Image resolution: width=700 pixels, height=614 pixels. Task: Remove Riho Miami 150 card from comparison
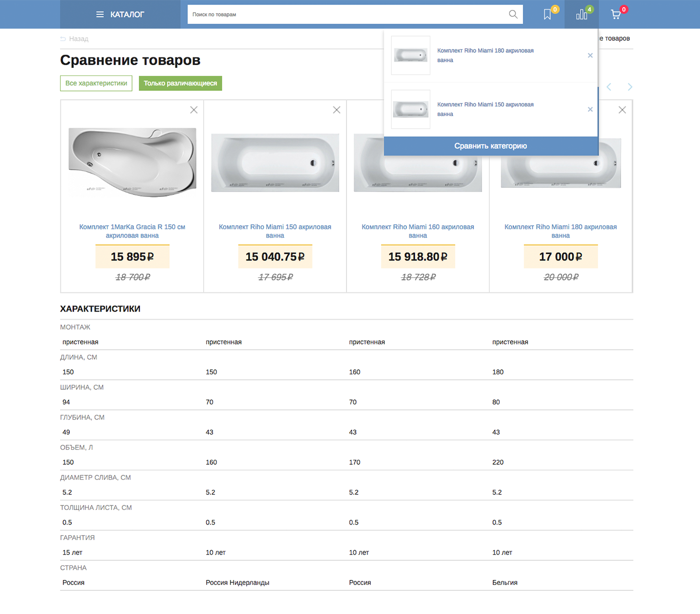pos(336,110)
